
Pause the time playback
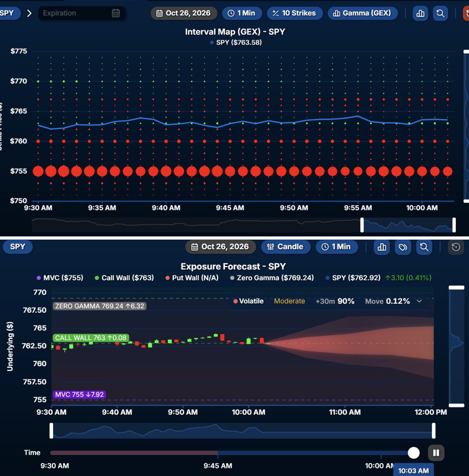(436, 453)
